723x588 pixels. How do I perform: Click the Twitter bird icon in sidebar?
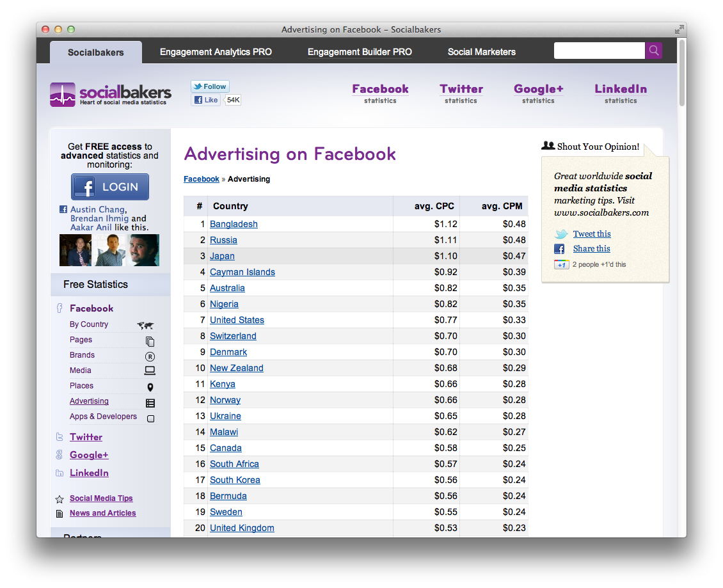coord(60,437)
